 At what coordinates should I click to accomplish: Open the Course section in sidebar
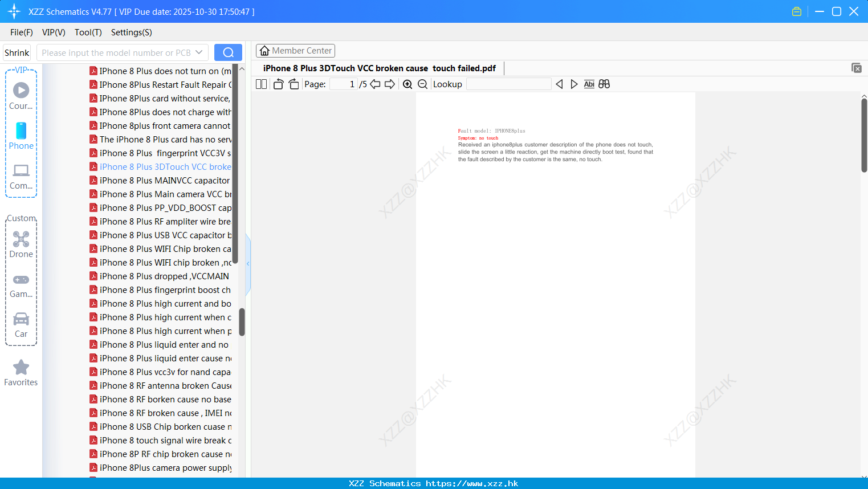pos(21,96)
